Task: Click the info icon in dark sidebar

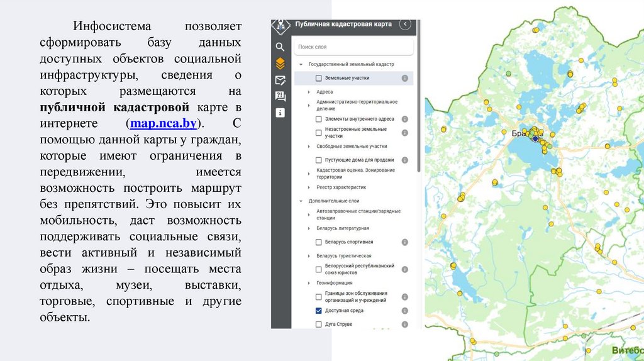Action: (x=280, y=113)
